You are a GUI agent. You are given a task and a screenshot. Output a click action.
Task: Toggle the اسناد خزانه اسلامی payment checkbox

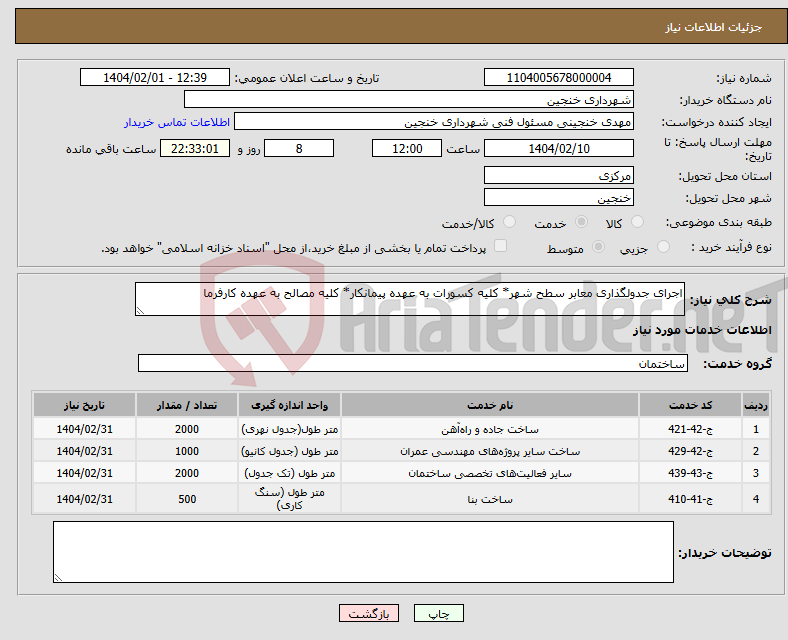pyautogui.click(x=500, y=246)
